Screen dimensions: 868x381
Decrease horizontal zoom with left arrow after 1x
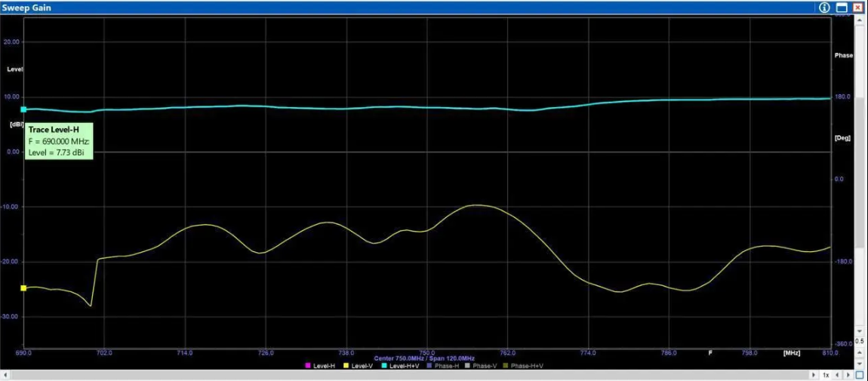coord(837,375)
